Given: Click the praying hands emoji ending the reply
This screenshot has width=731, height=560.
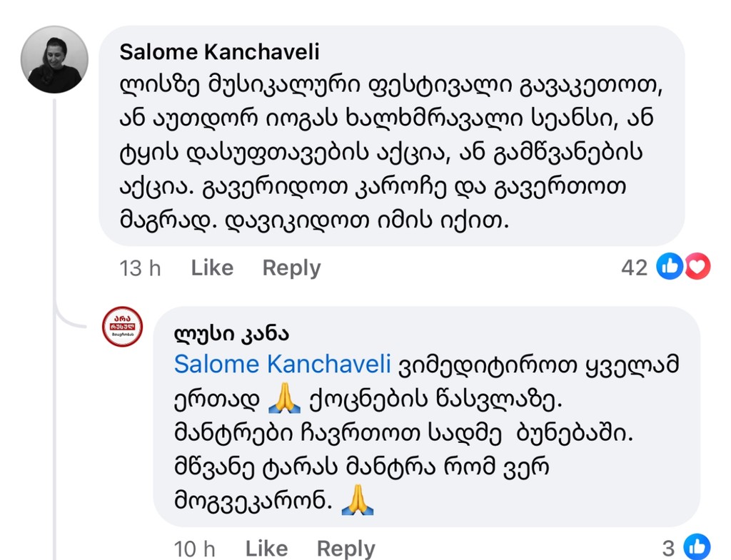Looking at the screenshot, I should (x=358, y=502).
